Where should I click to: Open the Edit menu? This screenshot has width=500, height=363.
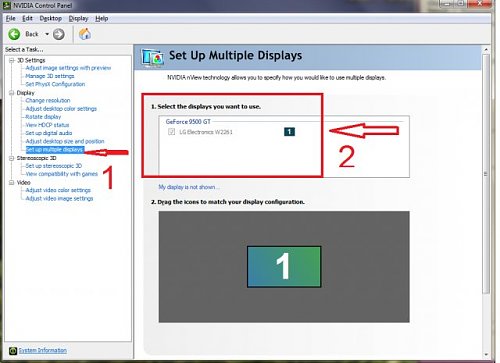(27, 18)
